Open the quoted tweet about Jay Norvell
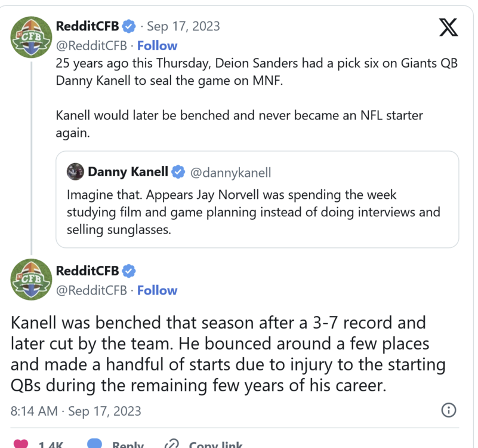 (257, 212)
